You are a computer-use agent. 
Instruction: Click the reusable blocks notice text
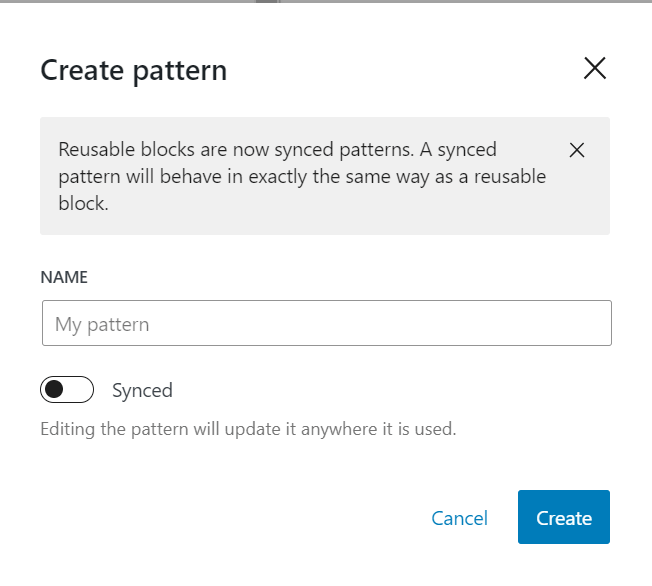302,176
